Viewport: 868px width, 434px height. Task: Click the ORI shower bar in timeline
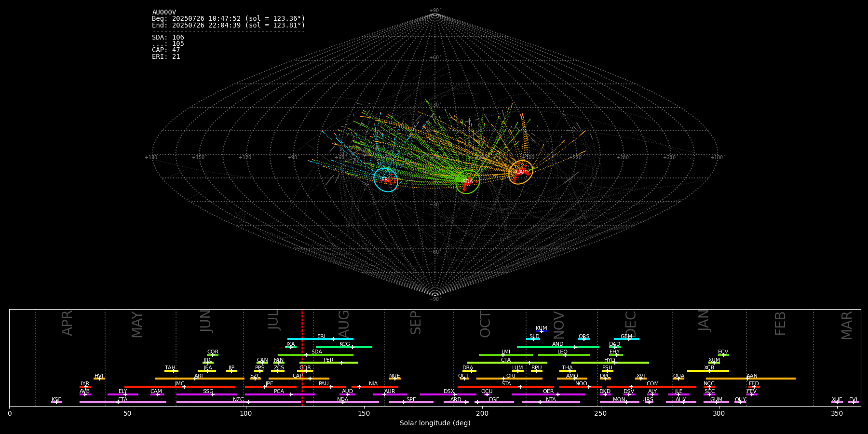pyautogui.click(x=509, y=379)
